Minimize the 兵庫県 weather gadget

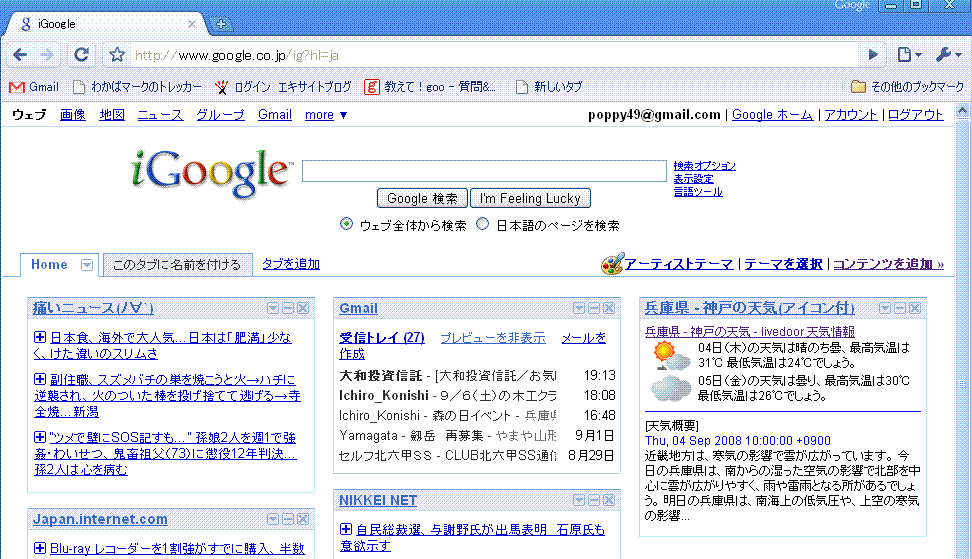click(x=899, y=308)
